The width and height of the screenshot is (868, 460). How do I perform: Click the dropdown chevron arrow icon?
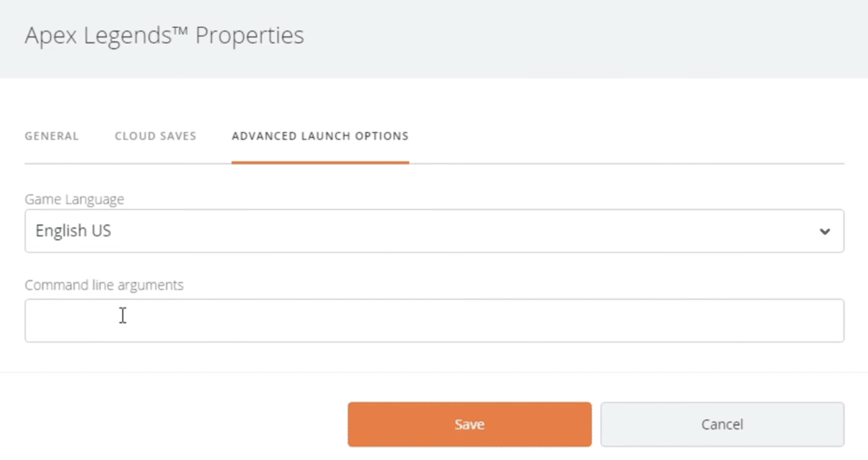pos(825,231)
